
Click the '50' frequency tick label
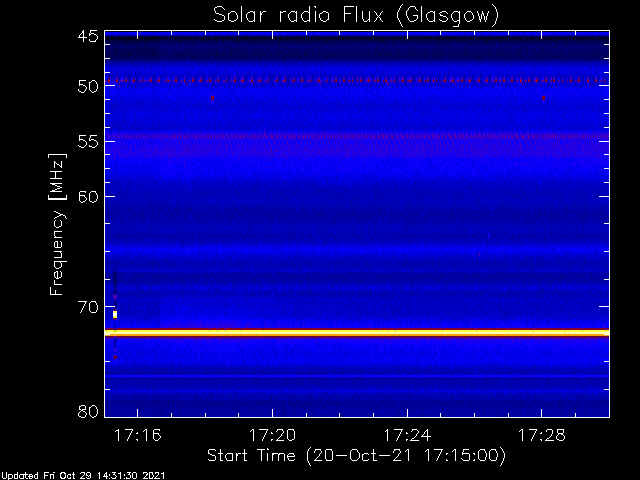tap(88, 86)
